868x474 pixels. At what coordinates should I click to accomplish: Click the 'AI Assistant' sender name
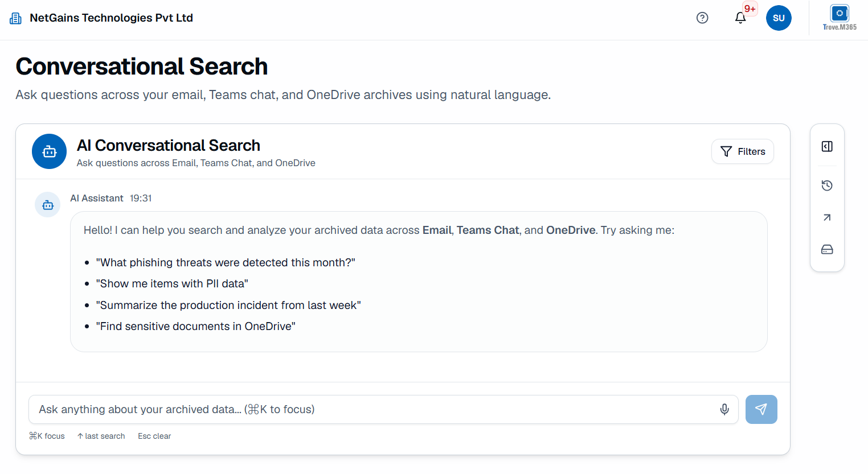[x=97, y=198]
